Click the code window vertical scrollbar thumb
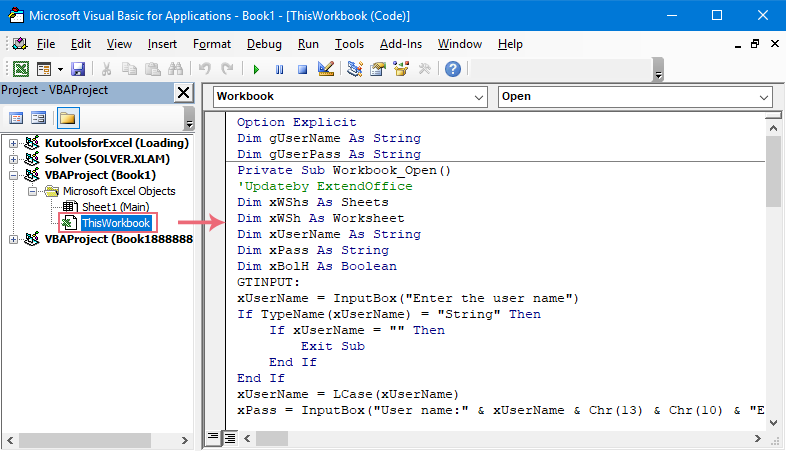 click(x=773, y=171)
